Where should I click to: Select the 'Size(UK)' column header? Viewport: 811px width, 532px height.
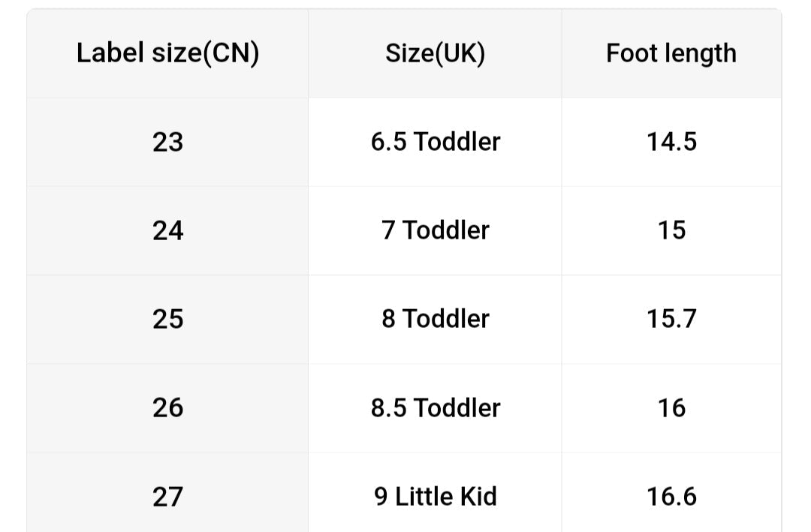(435, 53)
